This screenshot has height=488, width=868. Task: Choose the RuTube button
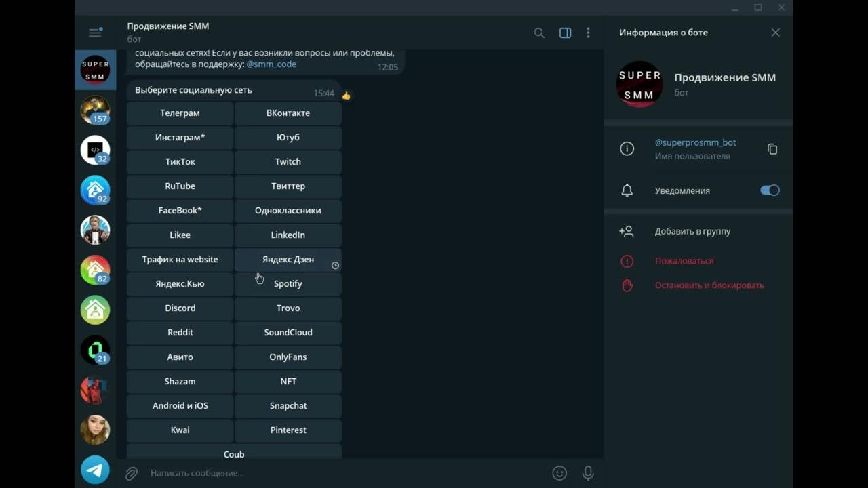[180, 186]
